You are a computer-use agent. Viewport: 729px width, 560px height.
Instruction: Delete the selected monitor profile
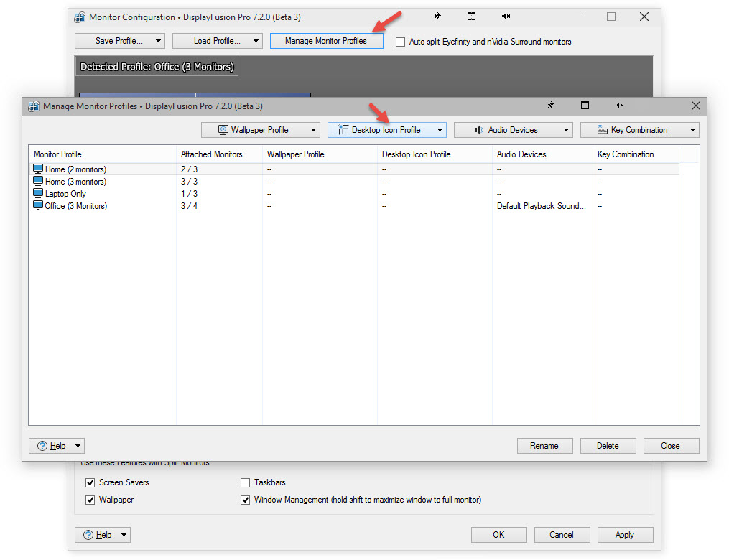(608, 446)
